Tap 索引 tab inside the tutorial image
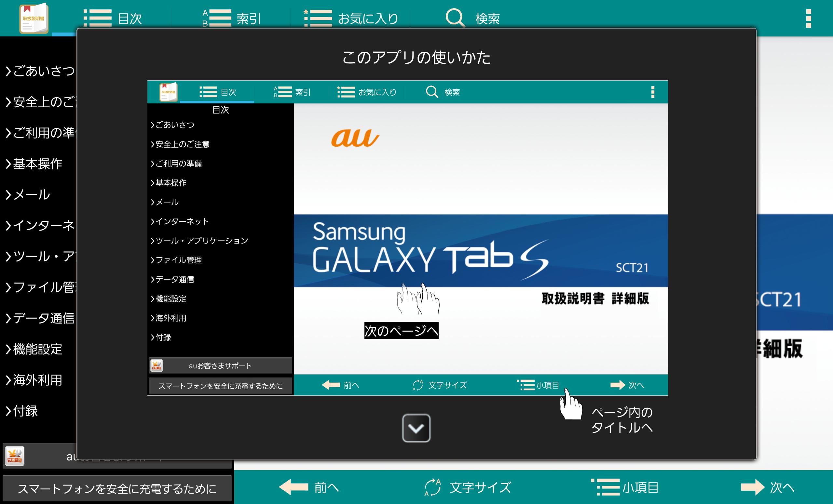The image size is (833, 504). pyautogui.click(x=292, y=92)
